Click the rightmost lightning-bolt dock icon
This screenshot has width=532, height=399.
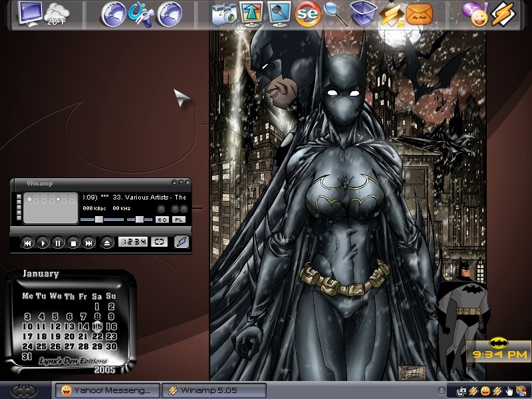pyautogui.click(x=503, y=13)
